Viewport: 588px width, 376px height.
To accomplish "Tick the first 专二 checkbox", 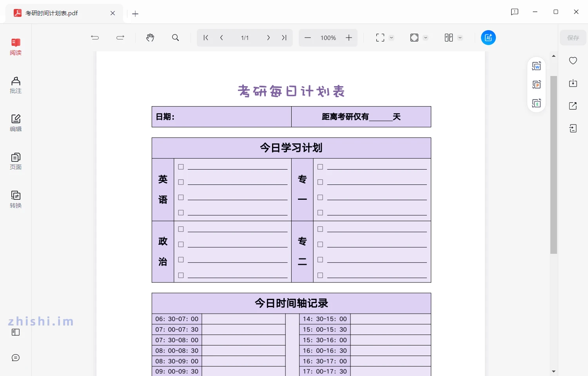I will coord(320,229).
